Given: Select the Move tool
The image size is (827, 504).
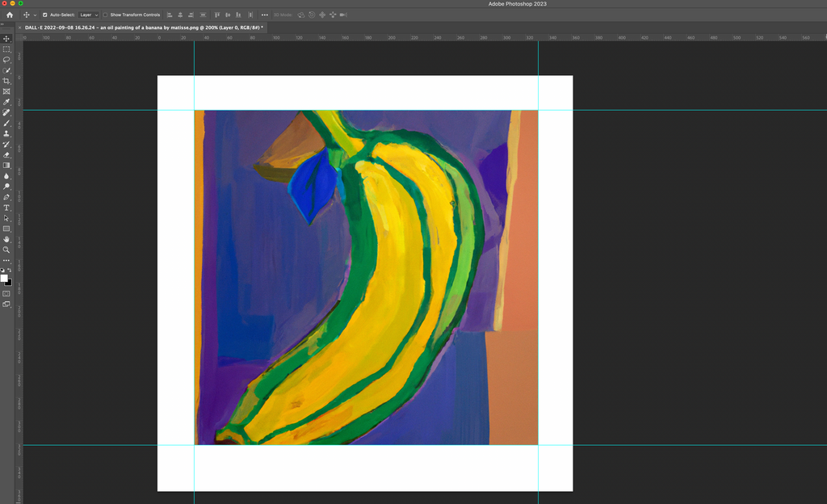Looking at the screenshot, I should pyautogui.click(x=6, y=38).
